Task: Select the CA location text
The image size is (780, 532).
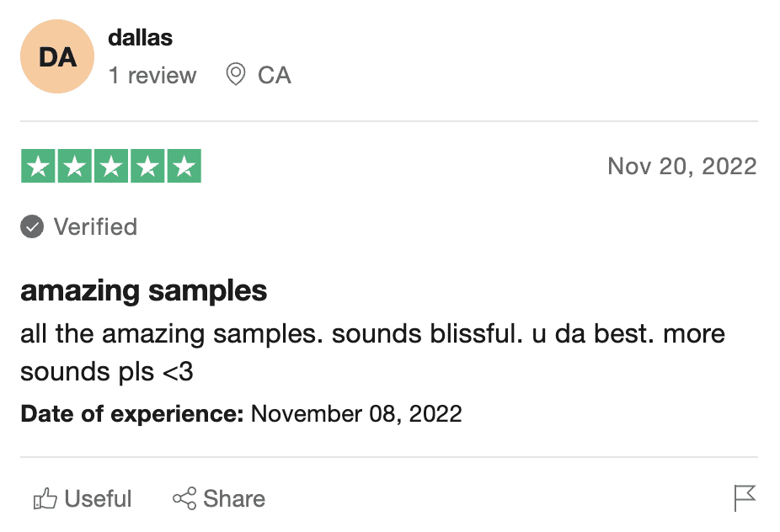Action: [274, 76]
